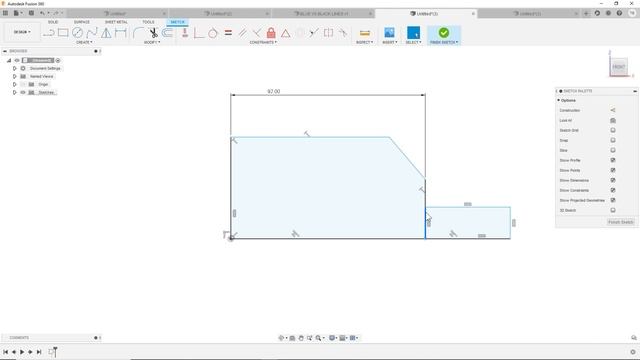Select the Offset tool in Modify
Image resolution: width=640 pixels, height=360 pixels.
tap(167, 33)
